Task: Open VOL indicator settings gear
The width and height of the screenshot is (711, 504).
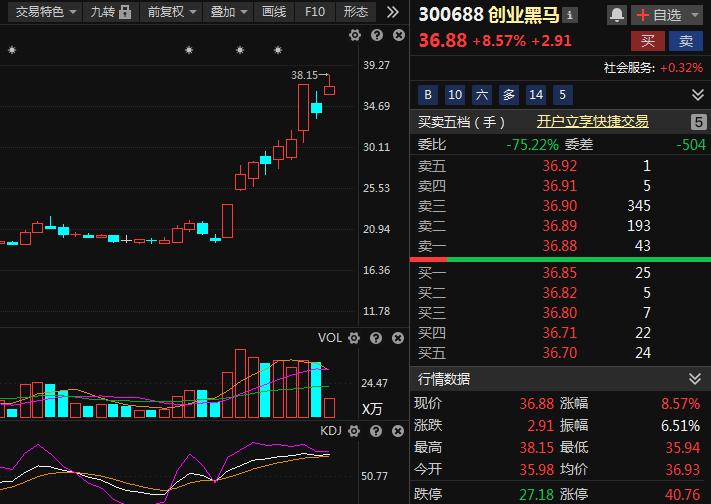Action: pyautogui.click(x=354, y=338)
